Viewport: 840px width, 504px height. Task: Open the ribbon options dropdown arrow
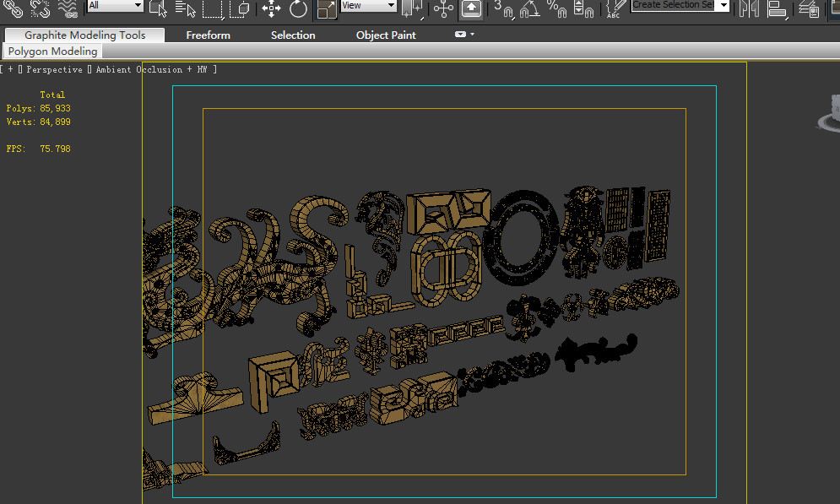(x=472, y=35)
